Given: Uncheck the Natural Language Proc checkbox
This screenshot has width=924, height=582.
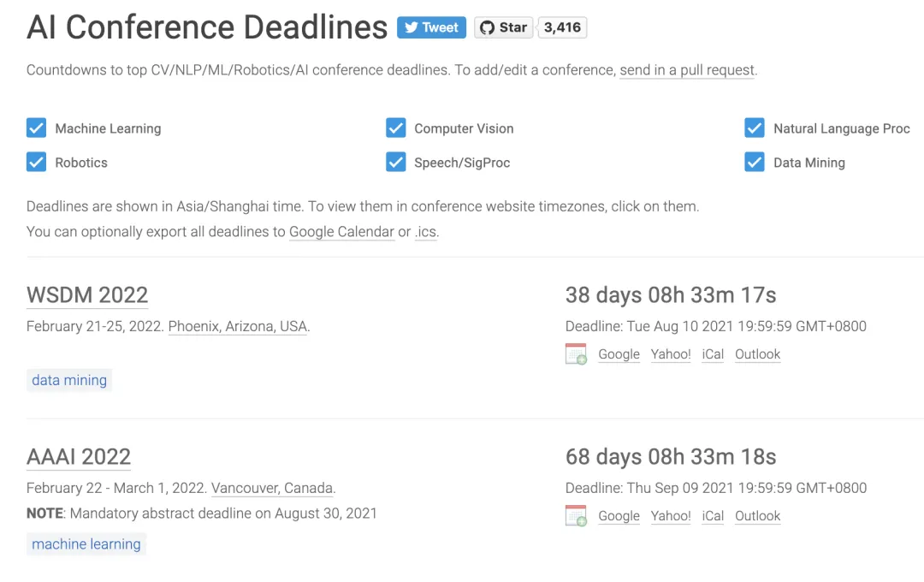Looking at the screenshot, I should click(x=754, y=128).
